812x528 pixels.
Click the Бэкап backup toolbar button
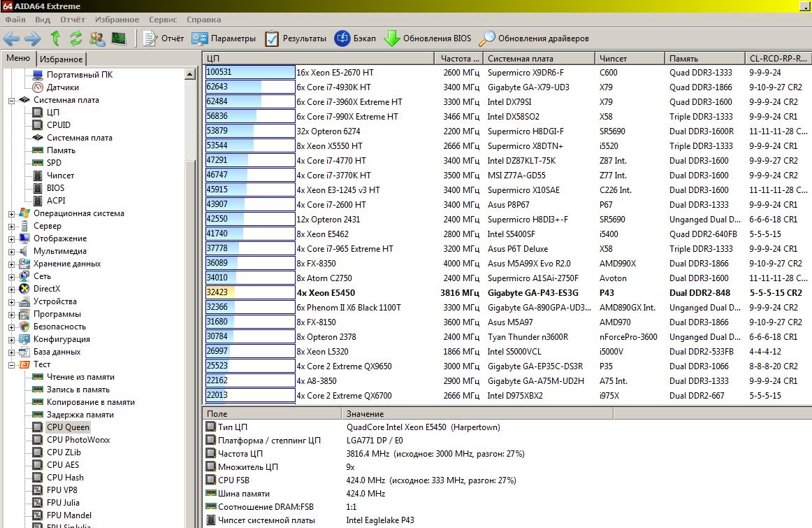[355, 38]
